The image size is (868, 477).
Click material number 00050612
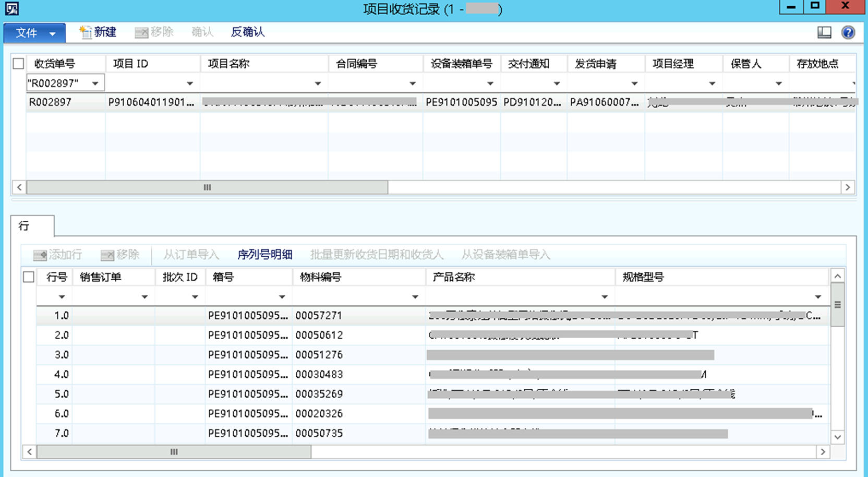[x=319, y=335]
